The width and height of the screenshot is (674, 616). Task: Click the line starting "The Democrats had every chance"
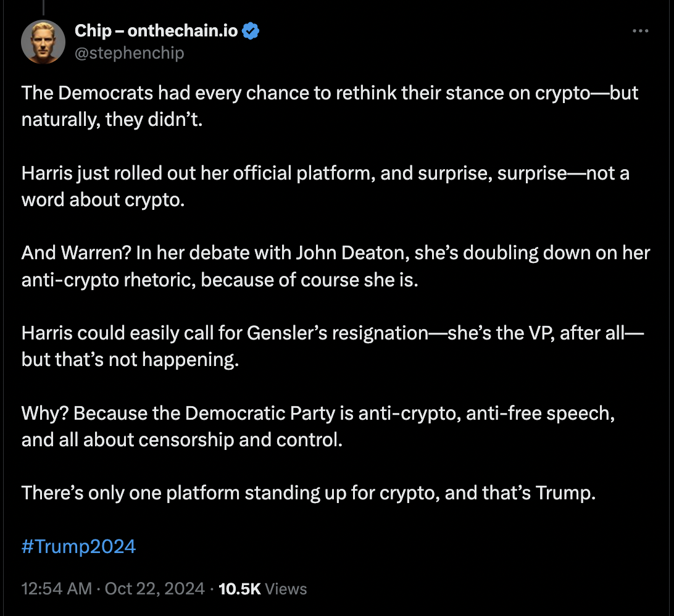tap(330, 93)
